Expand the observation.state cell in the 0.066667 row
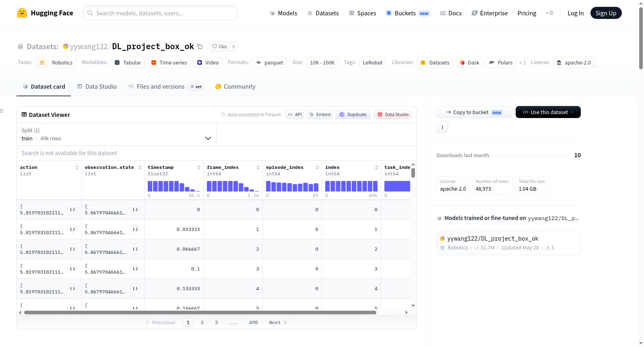The width and height of the screenshot is (644, 347). coord(135,249)
